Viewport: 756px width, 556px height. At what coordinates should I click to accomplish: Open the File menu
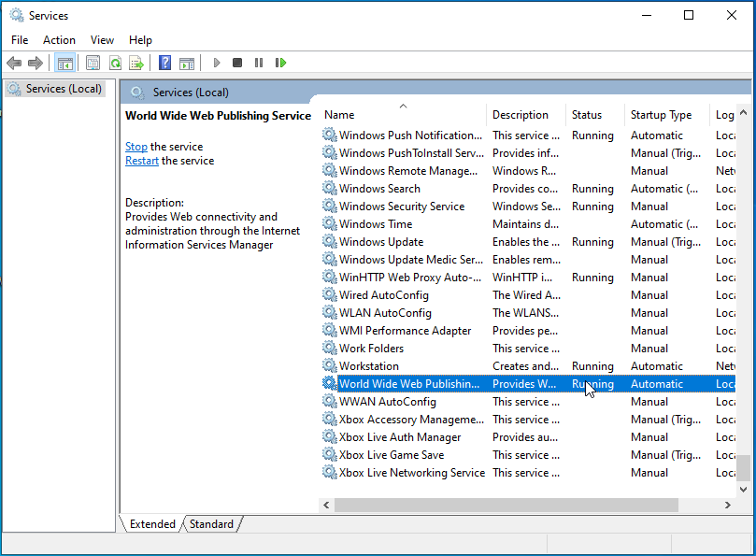coord(20,40)
